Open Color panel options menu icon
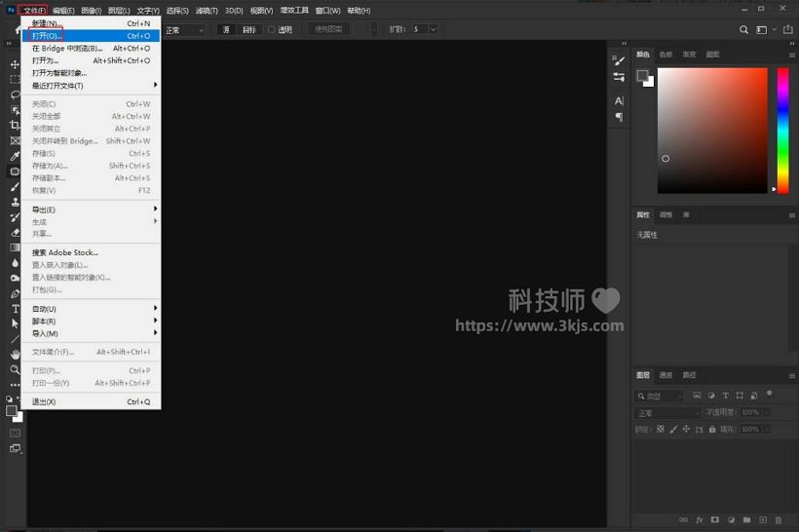The image size is (799, 532). click(x=791, y=55)
